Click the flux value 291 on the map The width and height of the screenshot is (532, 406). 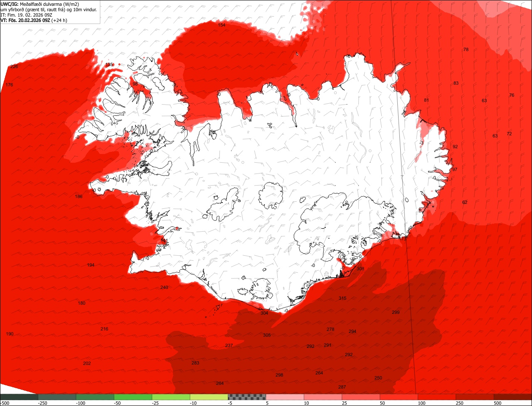pos(328,345)
